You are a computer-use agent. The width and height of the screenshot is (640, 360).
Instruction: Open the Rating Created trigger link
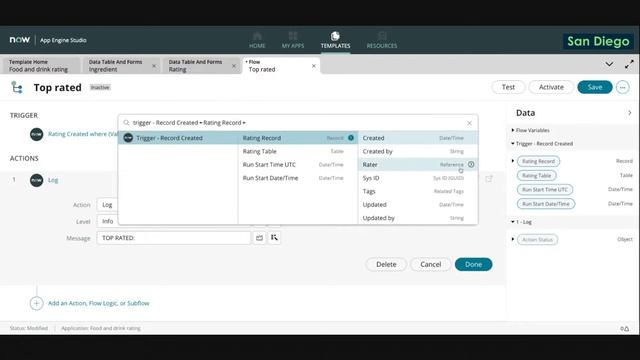pyautogui.click(x=83, y=134)
